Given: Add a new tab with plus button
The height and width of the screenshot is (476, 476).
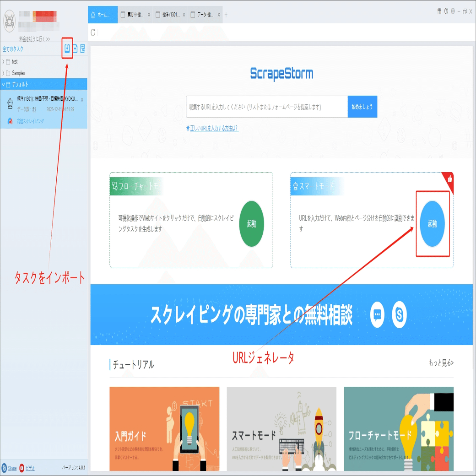Looking at the screenshot, I should coord(226,15).
